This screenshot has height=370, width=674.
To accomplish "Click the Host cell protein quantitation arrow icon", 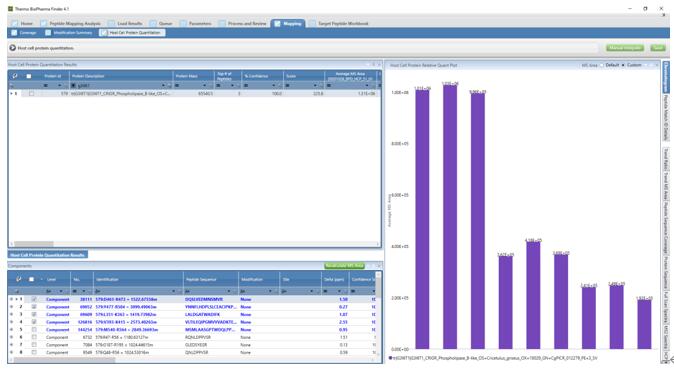I will (12, 48).
